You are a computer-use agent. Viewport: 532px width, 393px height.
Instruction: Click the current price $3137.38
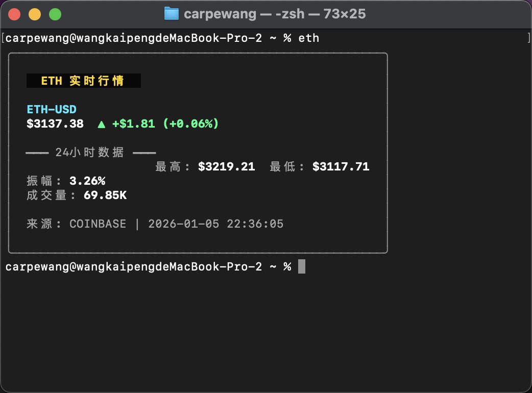coord(55,124)
